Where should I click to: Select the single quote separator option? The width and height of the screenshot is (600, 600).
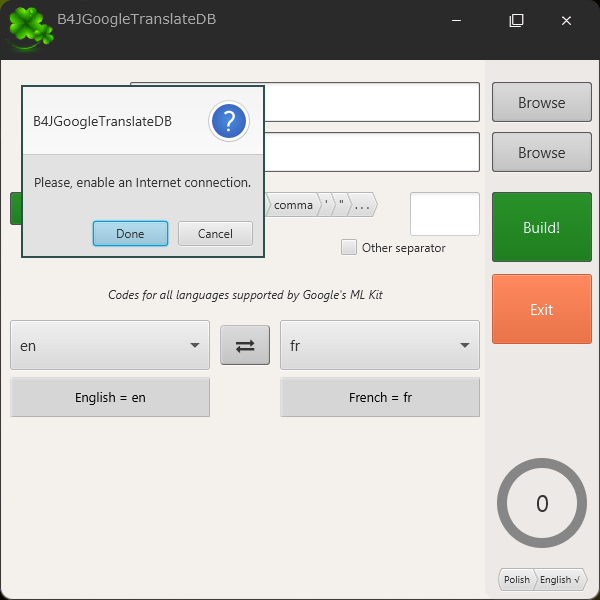(x=326, y=205)
